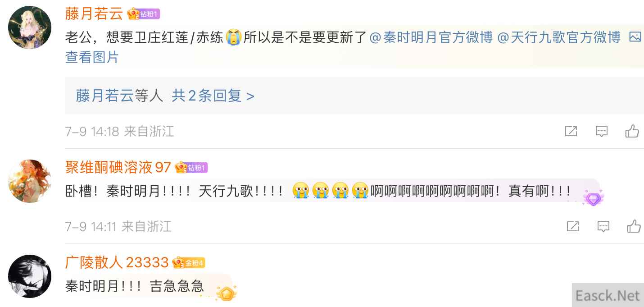
Task: Like the comment by 藤月若云
Action: pos(632,131)
